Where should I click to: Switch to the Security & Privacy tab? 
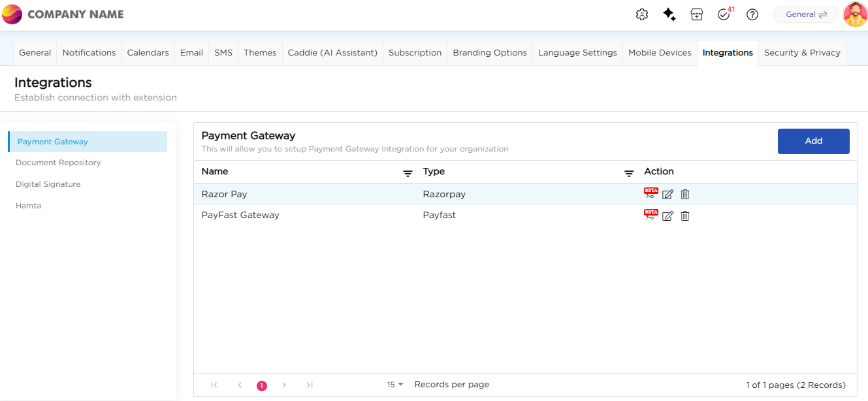pos(801,53)
